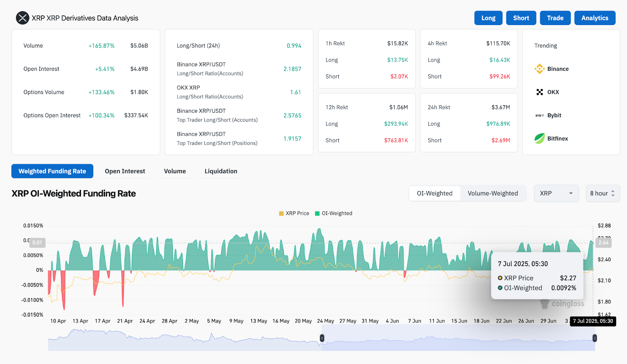Open the Analytics button

click(x=594, y=18)
